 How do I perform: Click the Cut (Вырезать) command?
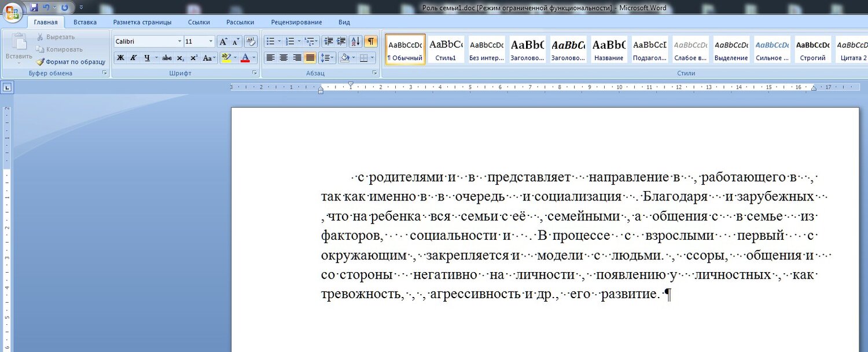pyautogui.click(x=56, y=37)
